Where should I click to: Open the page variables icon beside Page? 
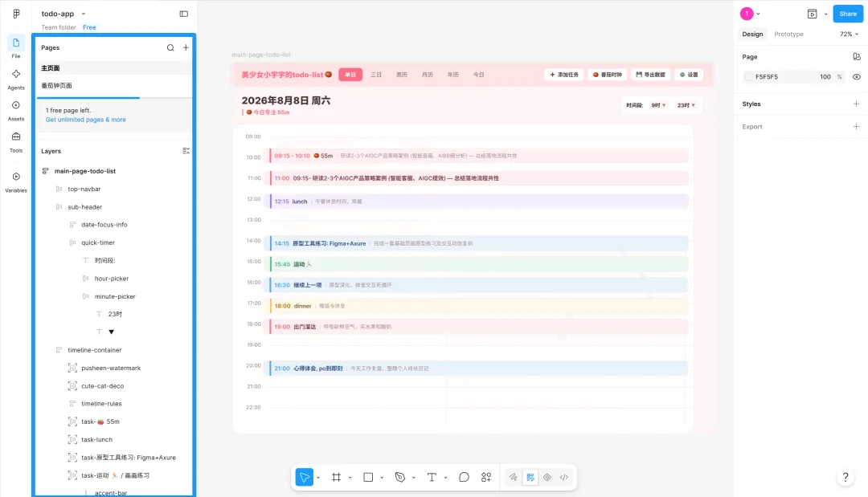[857, 56]
